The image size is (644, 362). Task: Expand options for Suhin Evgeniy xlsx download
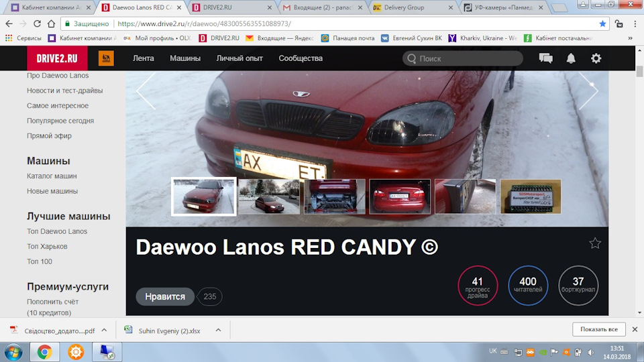click(218, 330)
